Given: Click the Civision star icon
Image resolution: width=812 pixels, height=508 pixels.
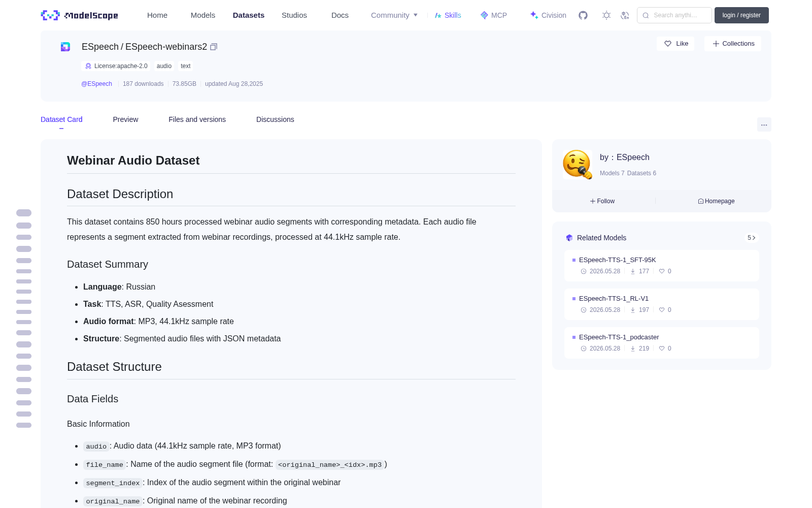Looking at the screenshot, I should point(534,15).
